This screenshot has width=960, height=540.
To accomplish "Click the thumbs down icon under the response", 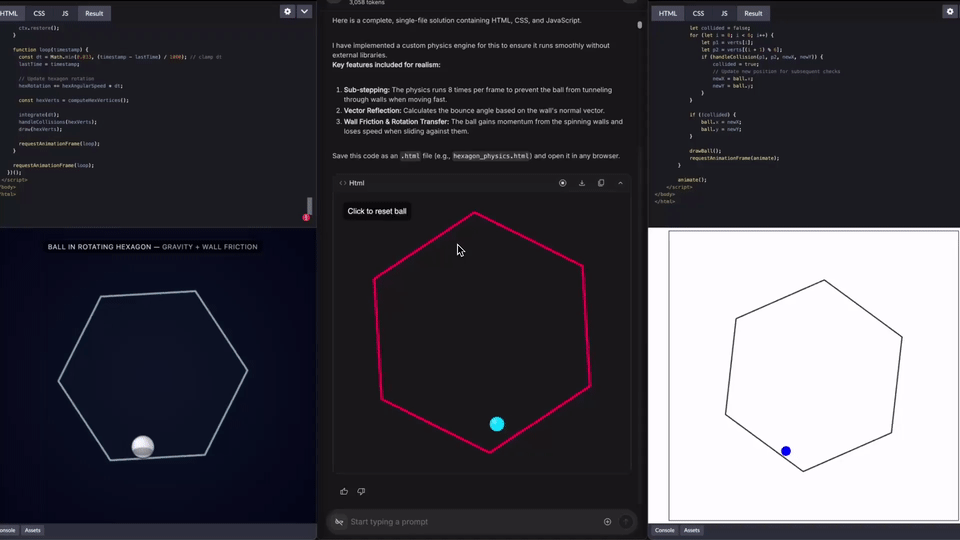I will [x=361, y=491].
